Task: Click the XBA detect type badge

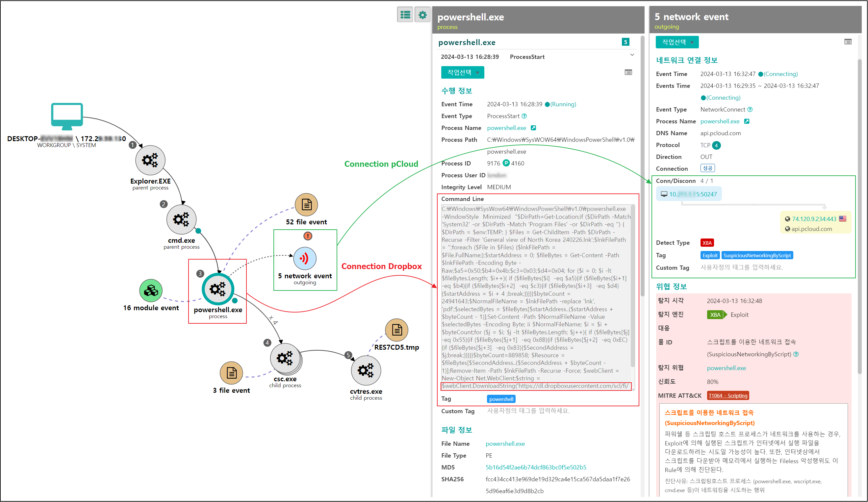Action: pyautogui.click(x=707, y=243)
